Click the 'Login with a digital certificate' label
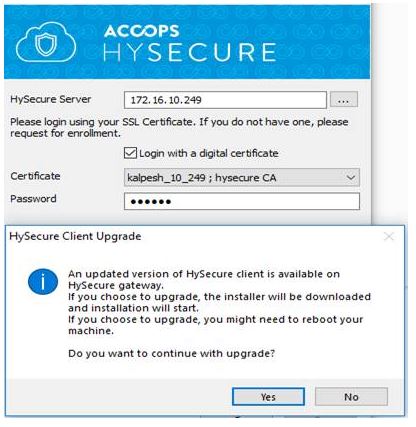 pos(209,153)
